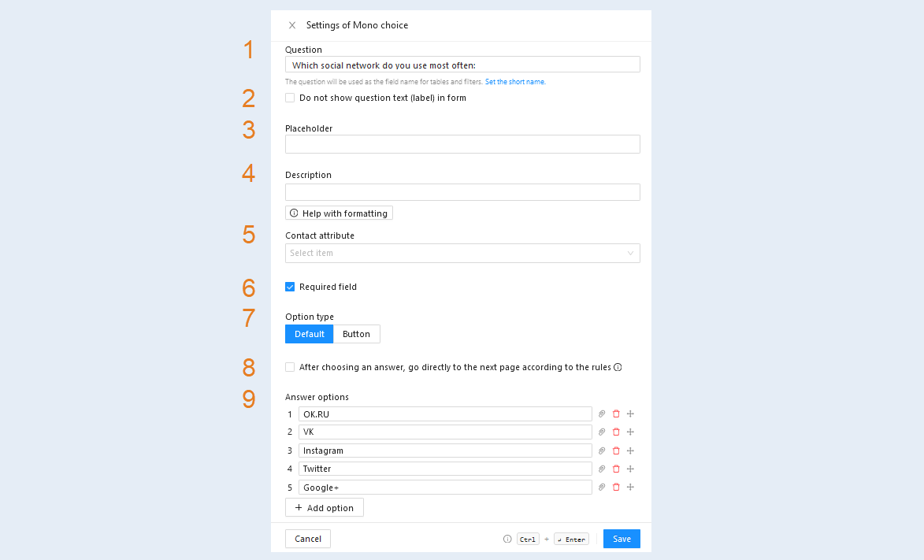Click Add option button
Image resolution: width=924 pixels, height=560 pixels.
pyautogui.click(x=324, y=507)
